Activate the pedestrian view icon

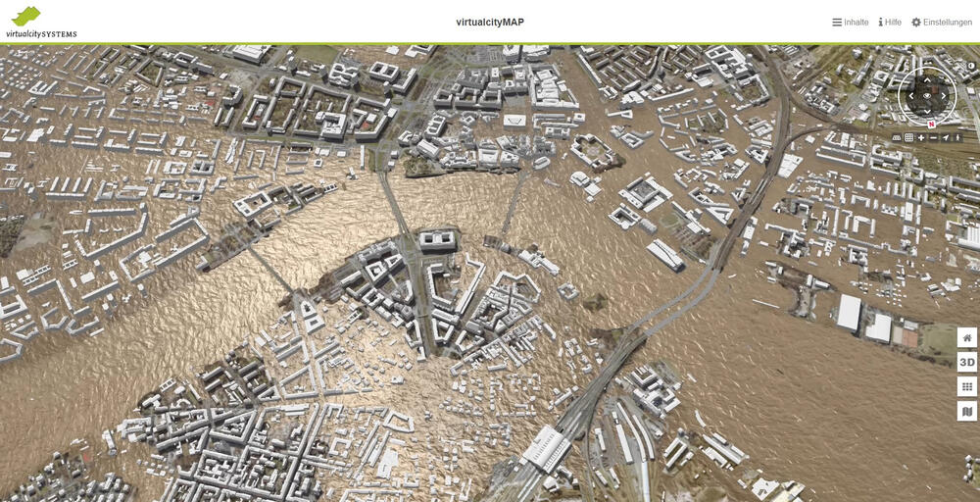pos(957,138)
